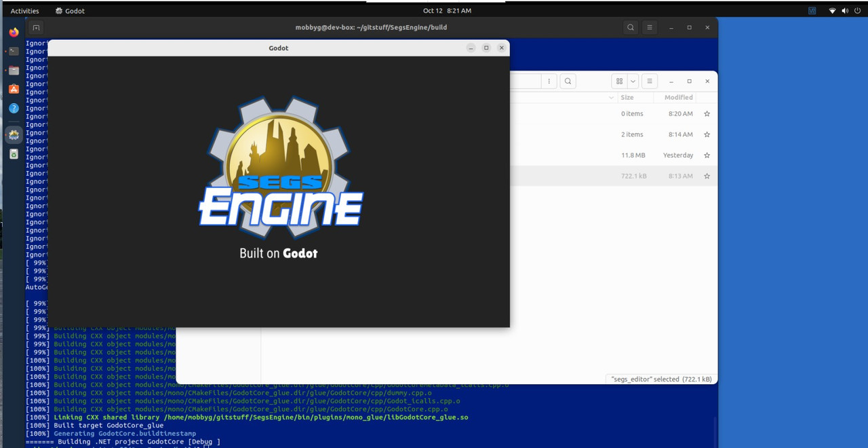This screenshot has width=868, height=448.
Task: Open the clock and calendar menu
Action: pos(447,11)
